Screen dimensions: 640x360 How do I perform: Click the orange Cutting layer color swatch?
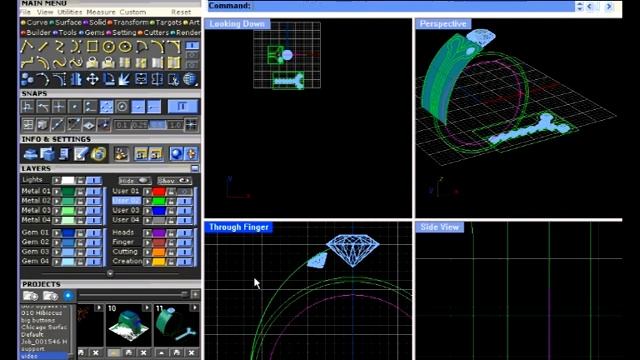(x=158, y=252)
